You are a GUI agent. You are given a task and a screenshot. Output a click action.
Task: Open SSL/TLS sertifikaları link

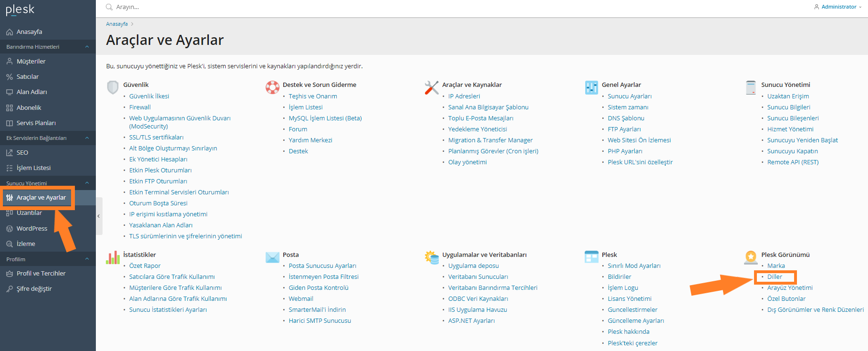pos(156,138)
